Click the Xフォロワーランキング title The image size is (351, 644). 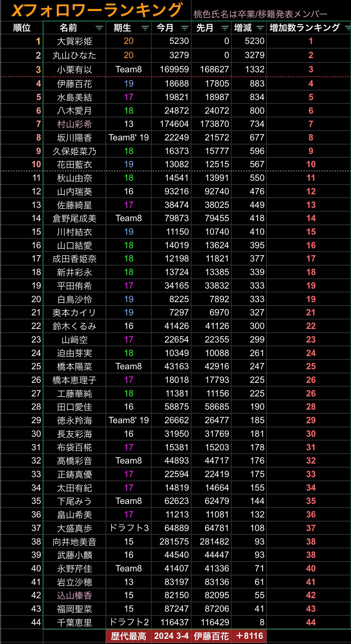click(97, 10)
